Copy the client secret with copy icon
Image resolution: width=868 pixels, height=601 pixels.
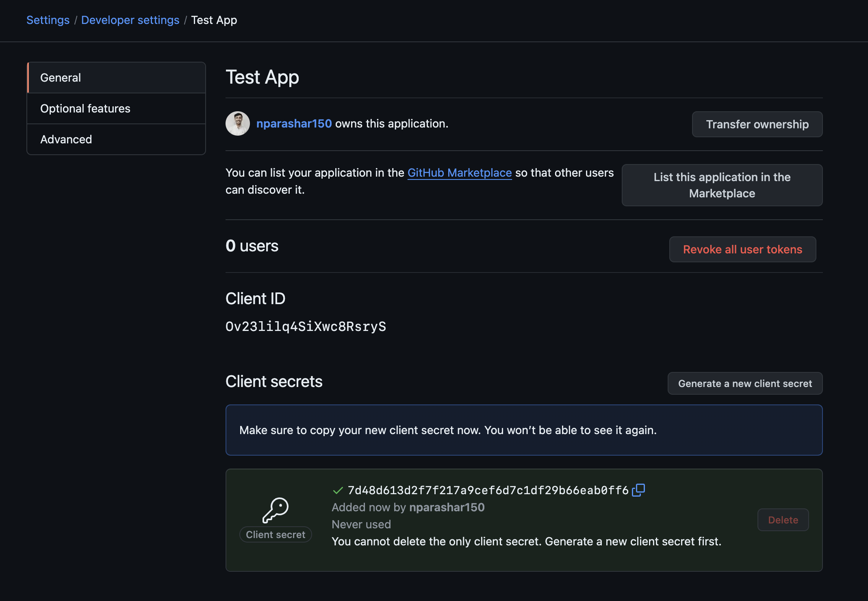638,490
